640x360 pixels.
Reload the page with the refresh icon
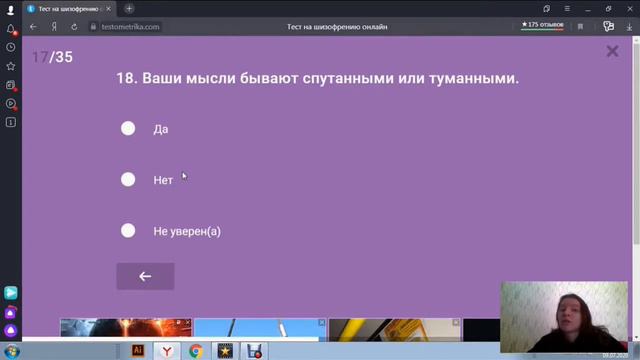(x=74, y=27)
